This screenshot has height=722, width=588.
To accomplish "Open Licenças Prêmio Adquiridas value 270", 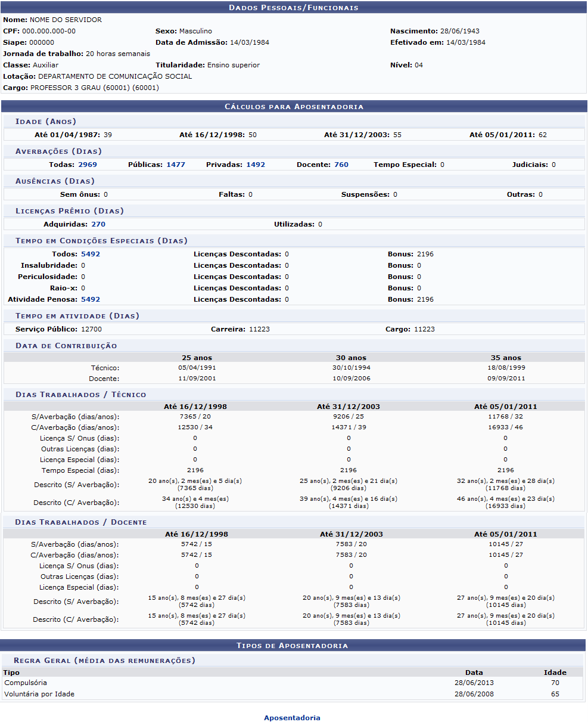I will (98, 224).
